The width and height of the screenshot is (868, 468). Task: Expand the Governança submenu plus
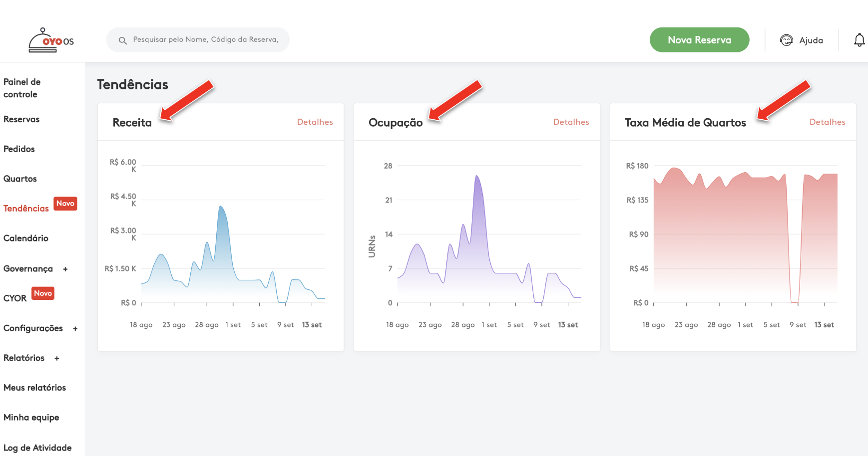point(65,269)
